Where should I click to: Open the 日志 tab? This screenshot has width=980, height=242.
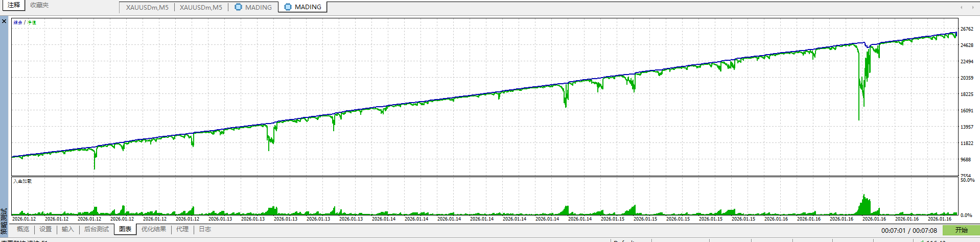click(x=205, y=229)
